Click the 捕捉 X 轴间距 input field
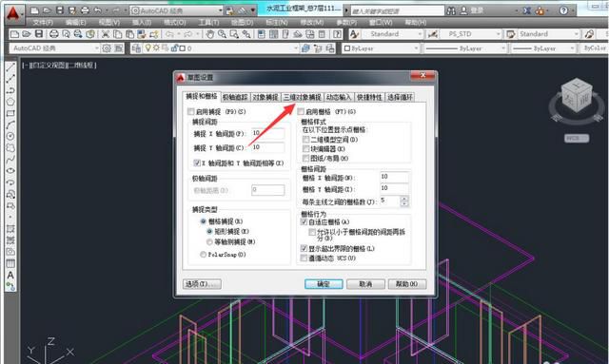Viewport: 609px width, 364px height. [x=268, y=133]
